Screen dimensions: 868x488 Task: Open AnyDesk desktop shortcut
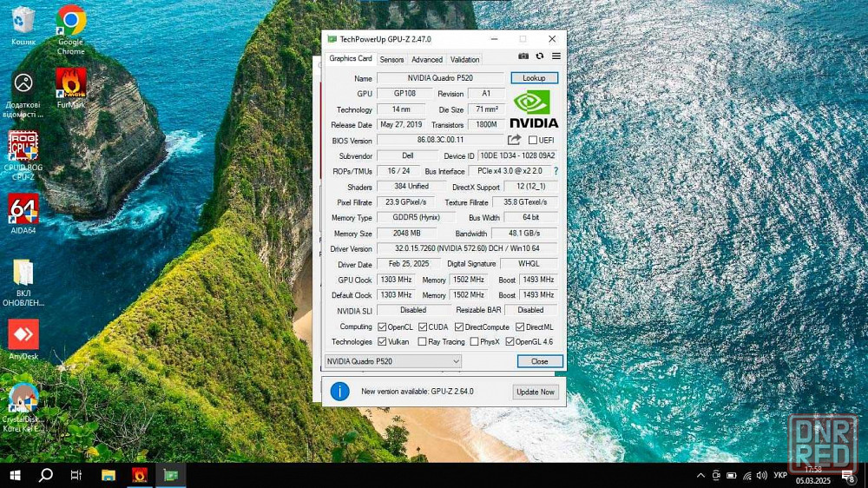point(23,340)
